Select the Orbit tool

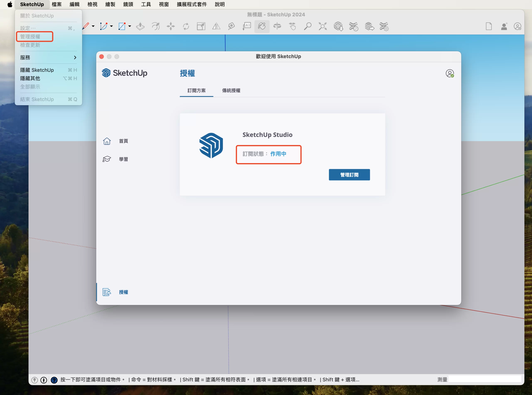(x=277, y=26)
